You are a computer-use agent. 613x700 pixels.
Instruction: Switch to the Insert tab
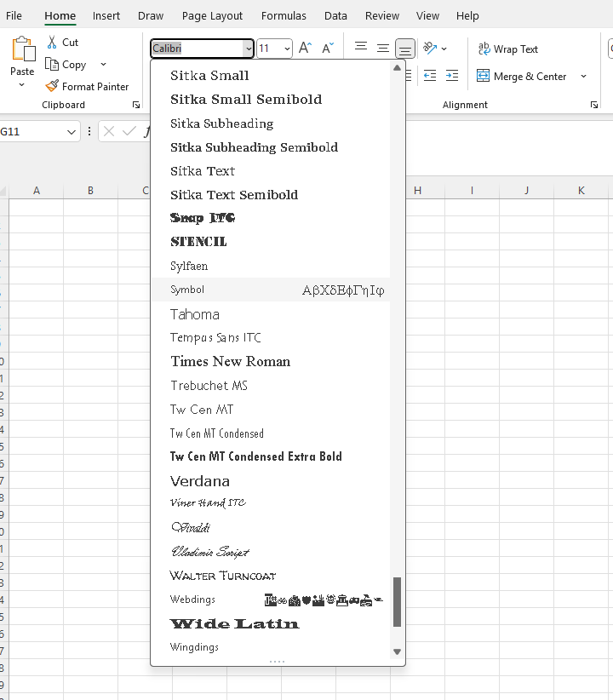106,16
